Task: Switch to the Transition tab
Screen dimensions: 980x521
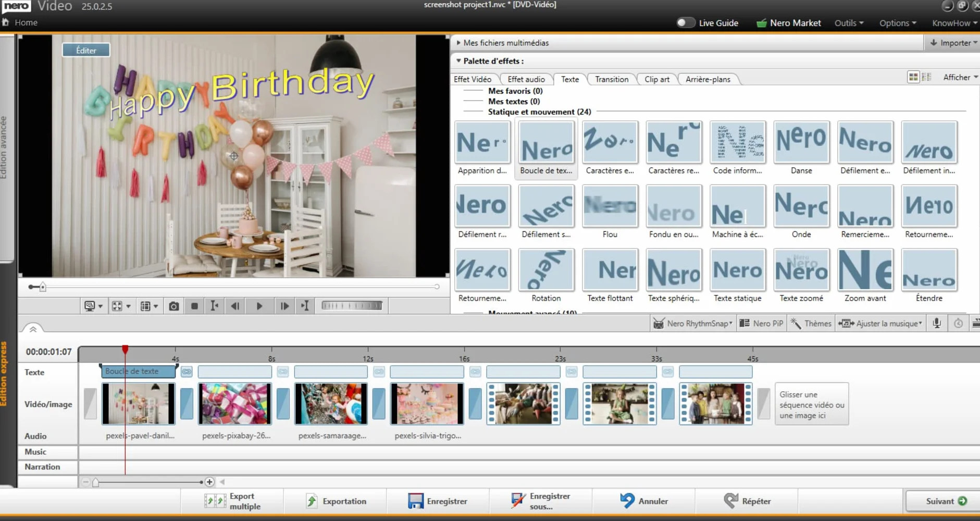Action: click(x=612, y=79)
